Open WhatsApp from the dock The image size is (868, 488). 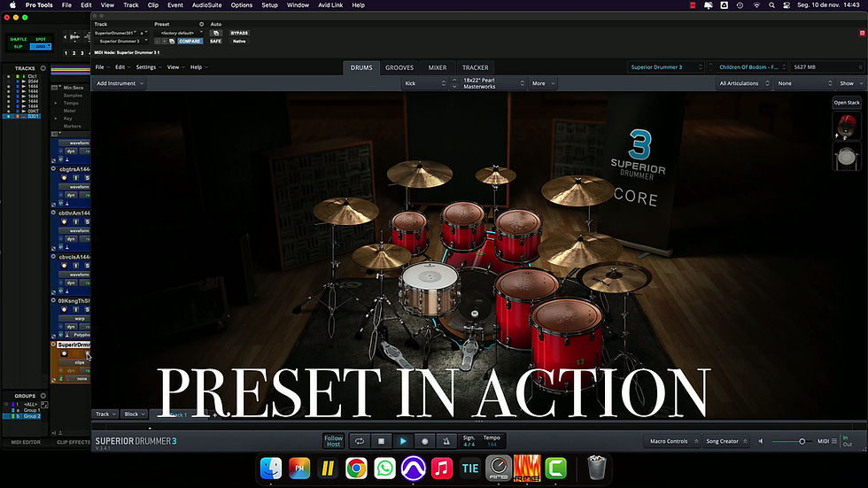pos(384,469)
